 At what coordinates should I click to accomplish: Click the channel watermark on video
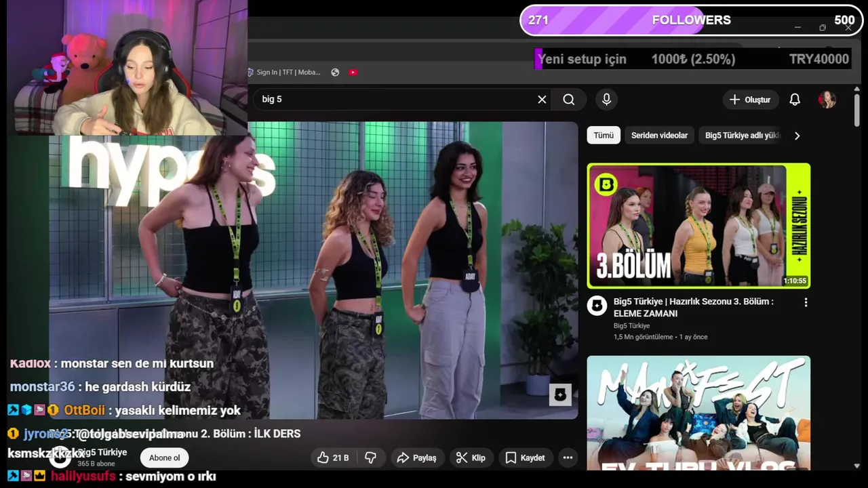pos(560,394)
